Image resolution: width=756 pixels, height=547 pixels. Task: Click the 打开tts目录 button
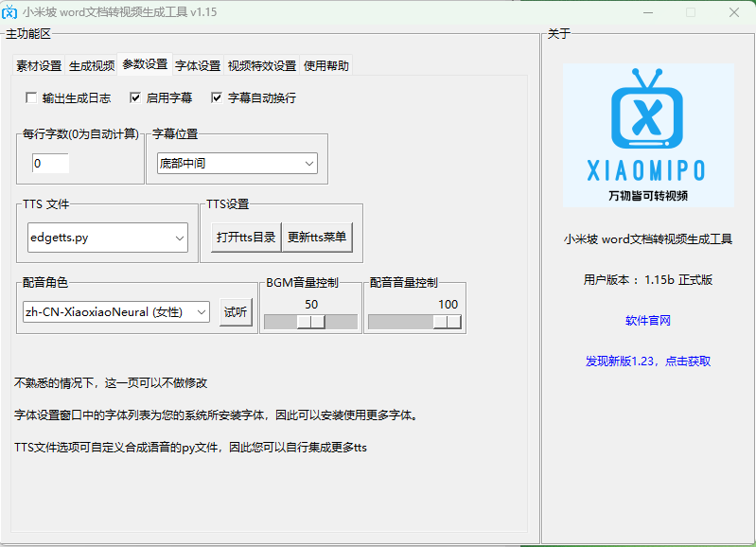click(x=246, y=238)
